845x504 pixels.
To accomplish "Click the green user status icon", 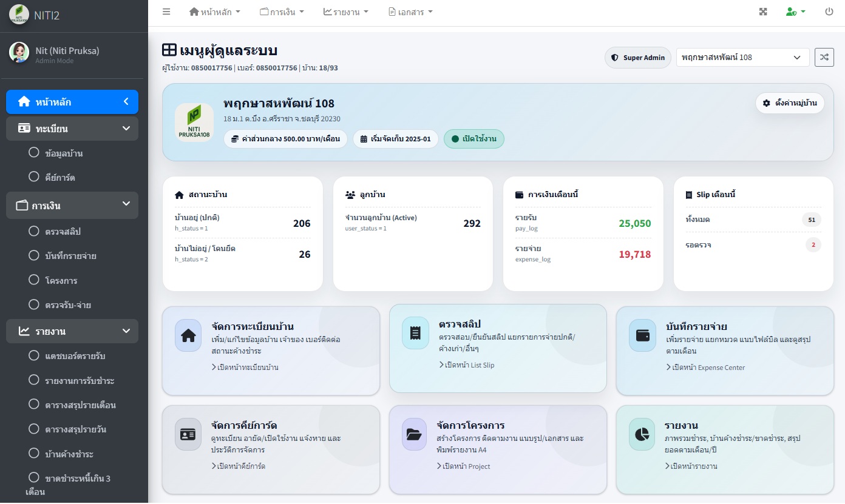I will pyautogui.click(x=795, y=12).
